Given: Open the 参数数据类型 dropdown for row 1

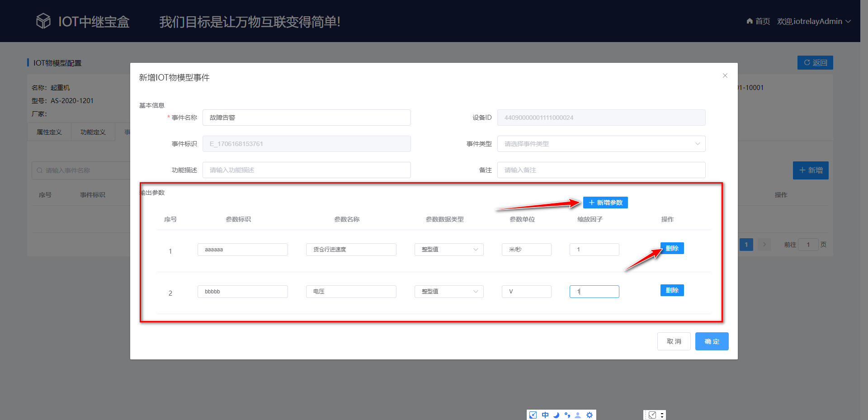Looking at the screenshot, I should (x=448, y=249).
